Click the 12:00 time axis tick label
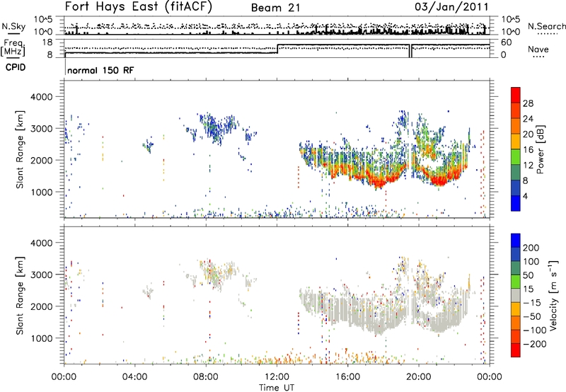The image size is (566, 392). (277, 377)
